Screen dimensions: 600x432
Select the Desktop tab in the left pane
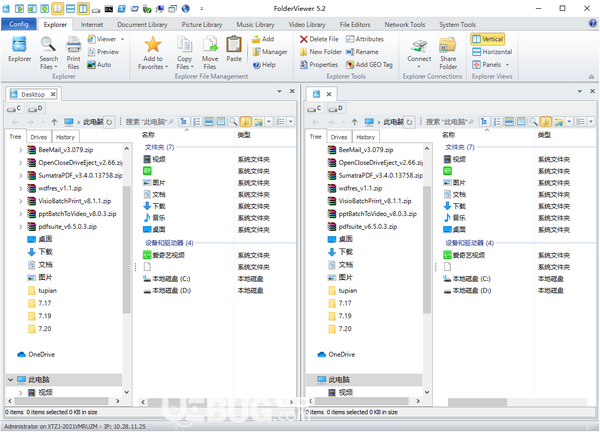[x=33, y=94]
